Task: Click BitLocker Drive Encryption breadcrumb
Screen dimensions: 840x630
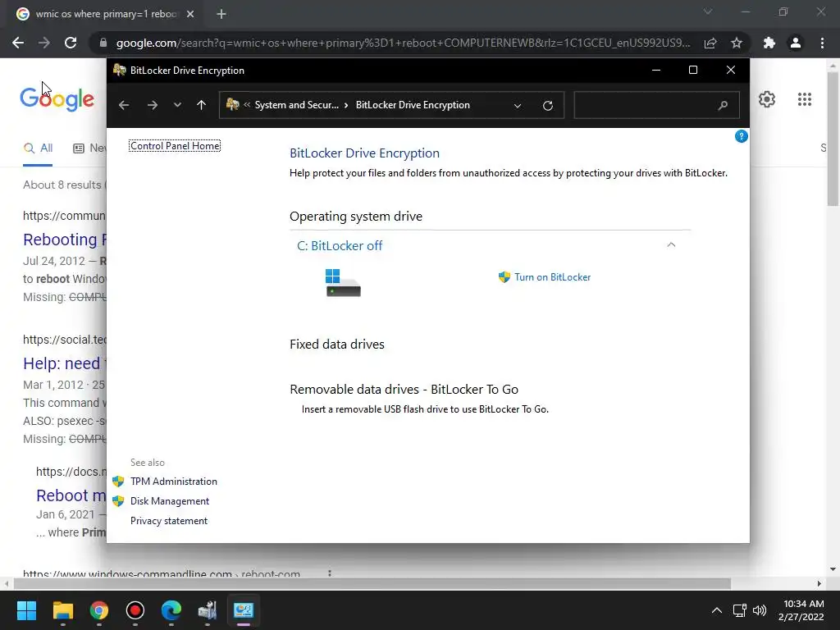Action: [x=413, y=105]
